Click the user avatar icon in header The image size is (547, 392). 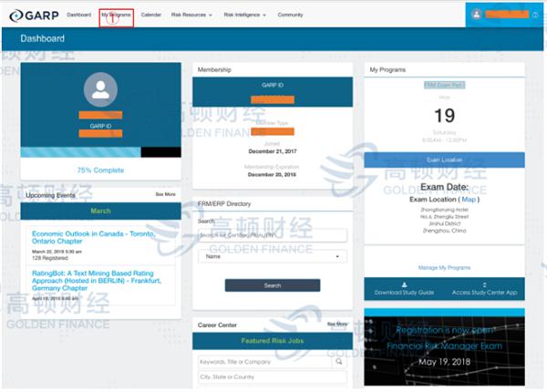point(476,15)
